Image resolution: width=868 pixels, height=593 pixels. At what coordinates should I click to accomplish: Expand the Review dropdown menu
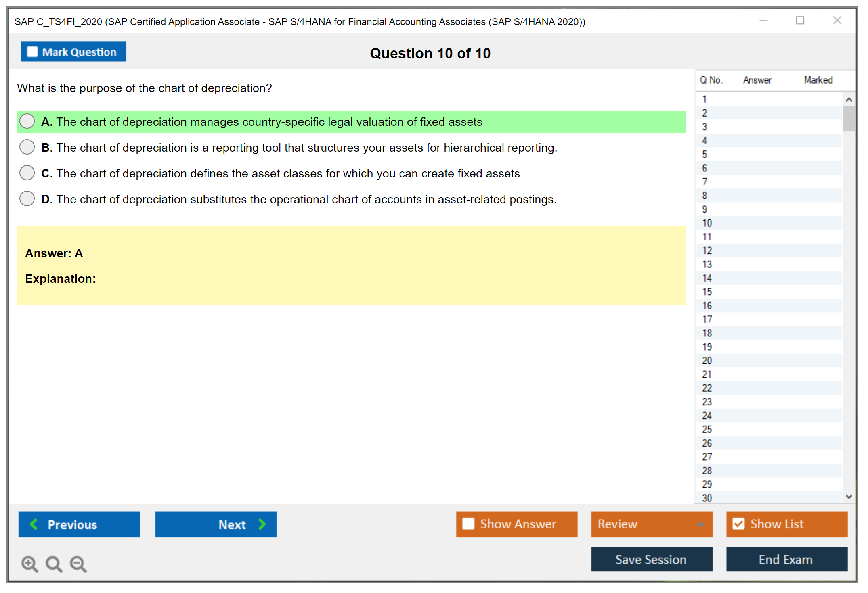tap(700, 524)
